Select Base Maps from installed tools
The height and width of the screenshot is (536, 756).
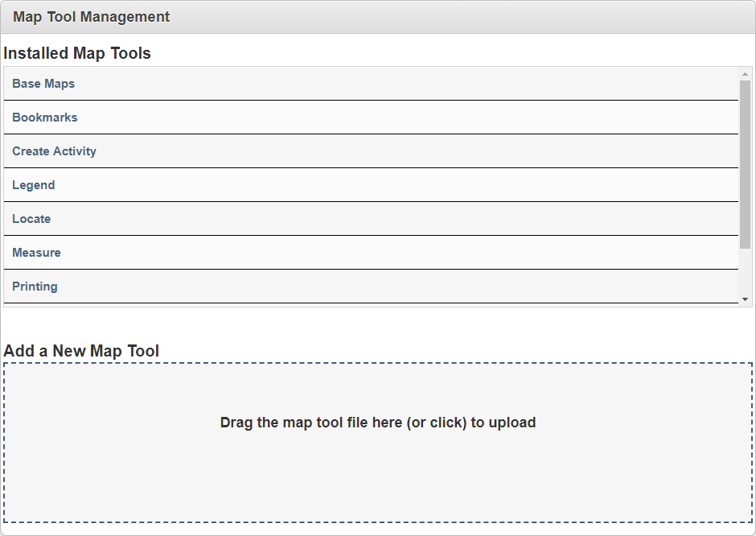(x=43, y=84)
